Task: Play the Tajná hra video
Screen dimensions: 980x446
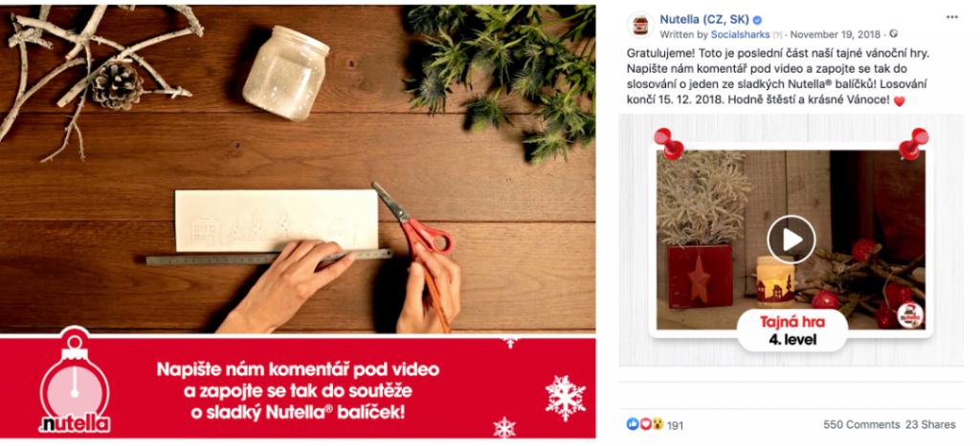Action: point(791,239)
